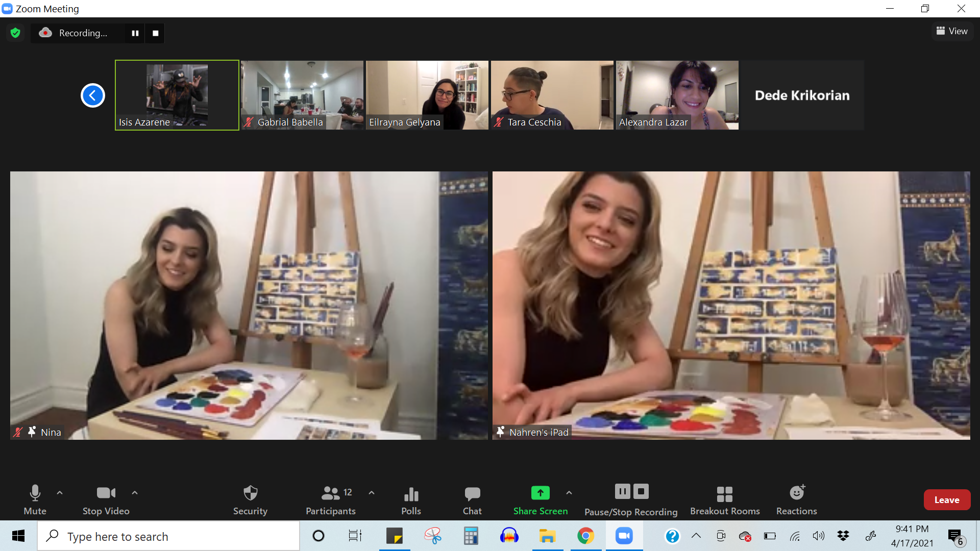Screen dimensions: 980x551
Task: Expand arrow next to Participants
Action: point(372,493)
